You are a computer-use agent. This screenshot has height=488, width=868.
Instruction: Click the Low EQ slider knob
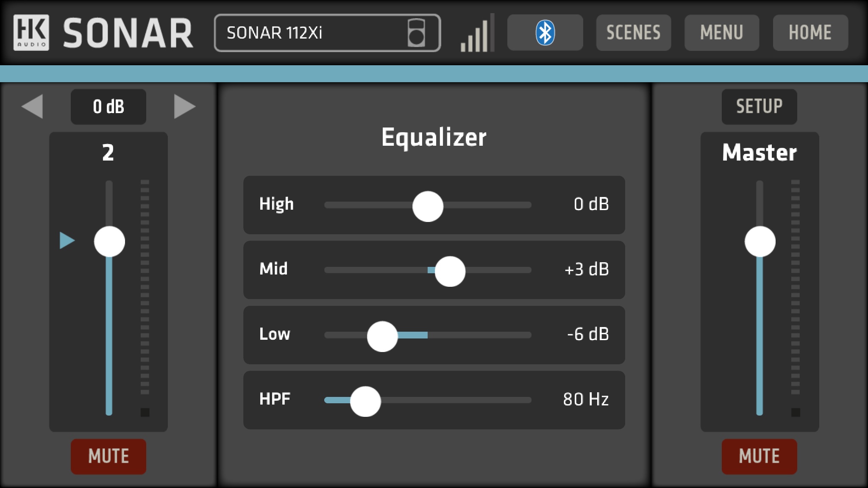[382, 336]
